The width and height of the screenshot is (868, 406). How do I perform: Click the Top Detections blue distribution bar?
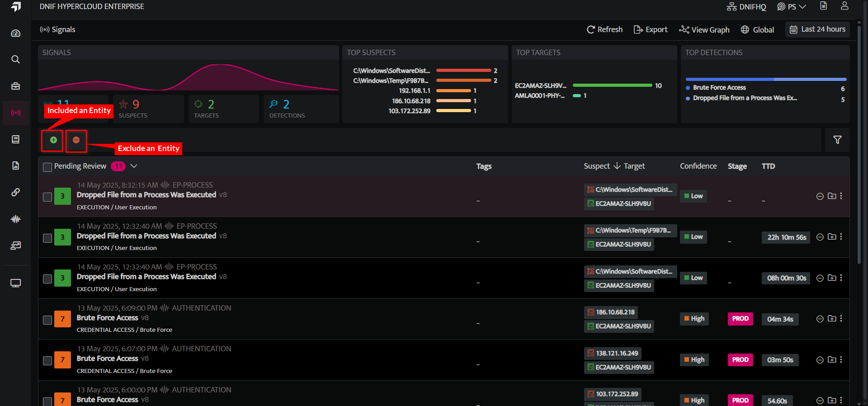(766, 79)
